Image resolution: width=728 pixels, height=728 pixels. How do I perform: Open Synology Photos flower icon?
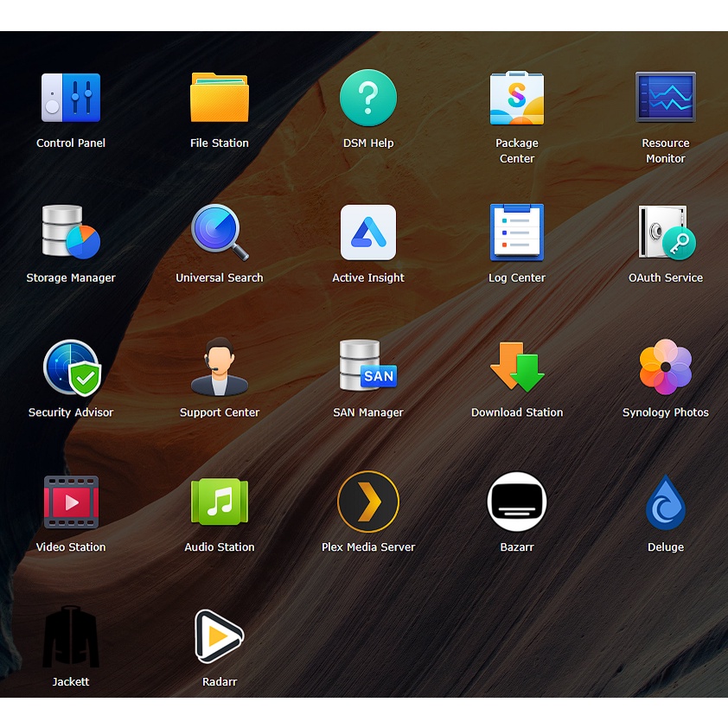[x=666, y=367]
